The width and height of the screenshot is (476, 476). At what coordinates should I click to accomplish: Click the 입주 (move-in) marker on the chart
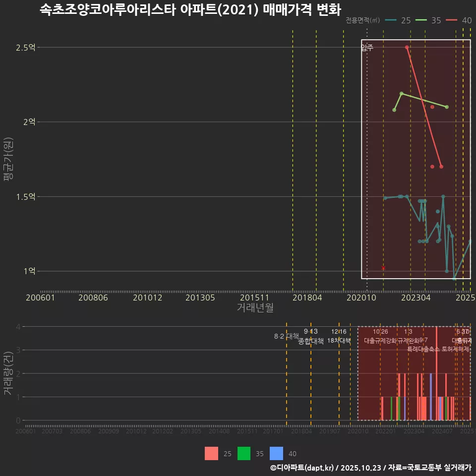pos(366,48)
